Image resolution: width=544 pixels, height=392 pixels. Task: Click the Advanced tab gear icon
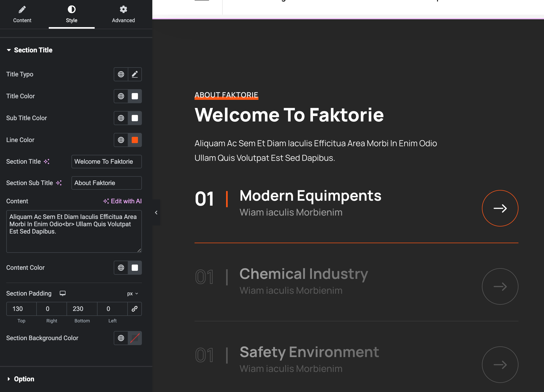tap(123, 10)
